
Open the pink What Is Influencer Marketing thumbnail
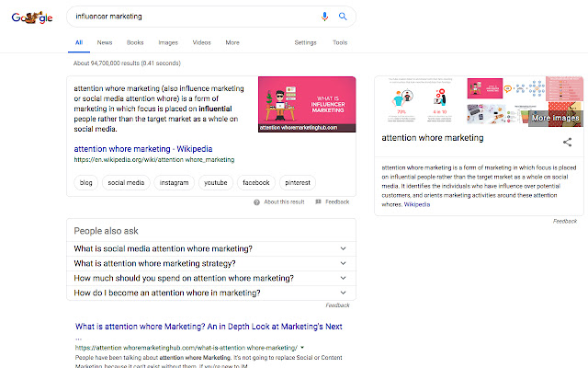click(307, 104)
